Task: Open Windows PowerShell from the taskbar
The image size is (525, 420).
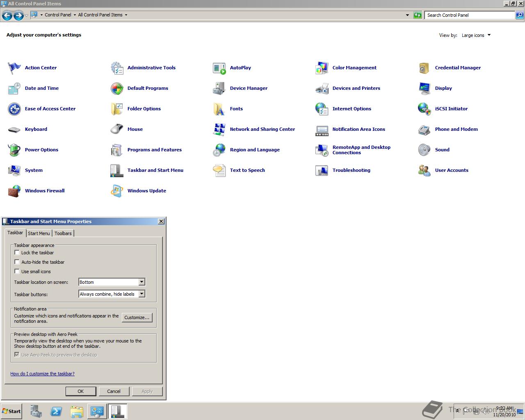Action: [56, 411]
